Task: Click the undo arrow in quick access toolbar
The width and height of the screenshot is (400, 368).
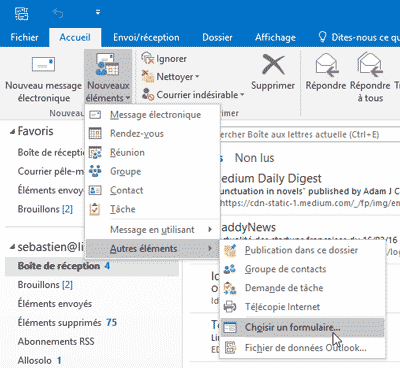Action: pos(58,13)
